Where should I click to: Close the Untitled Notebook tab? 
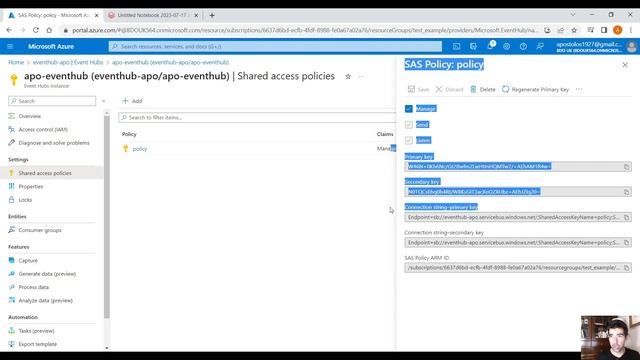[x=196, y=15]
